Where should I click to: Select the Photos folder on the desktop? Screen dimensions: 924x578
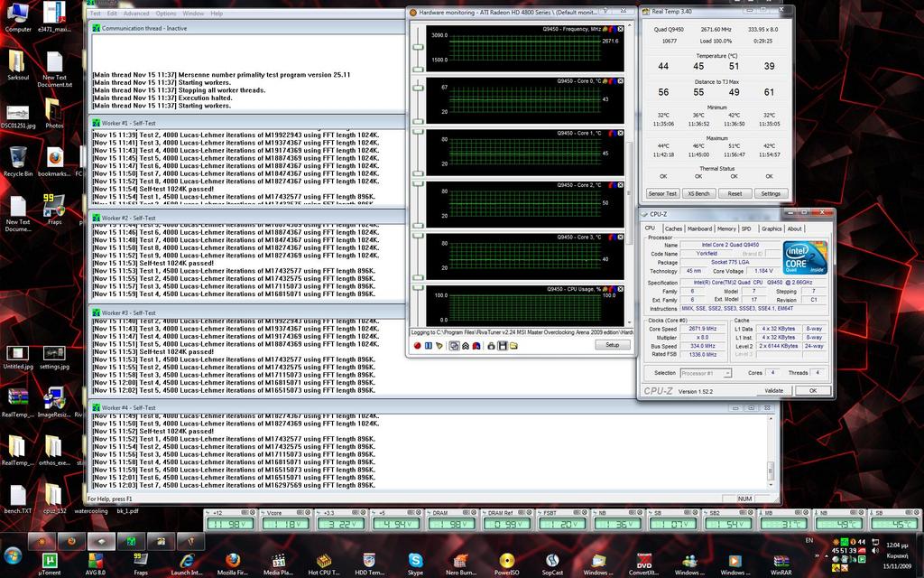point(54,113)
